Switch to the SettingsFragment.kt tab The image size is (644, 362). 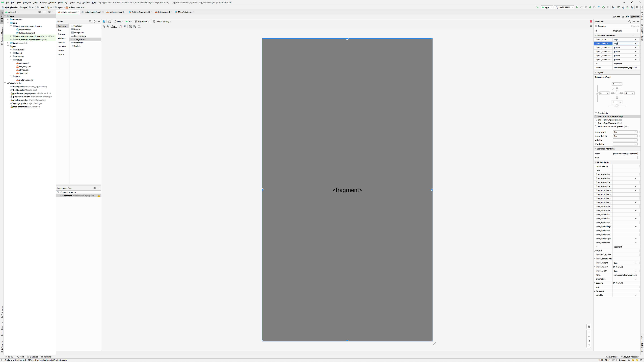[x=141, y=12]
